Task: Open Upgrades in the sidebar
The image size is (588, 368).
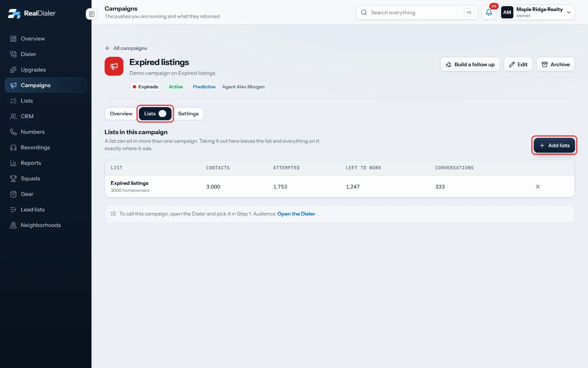Action: [x=46, y=70]
